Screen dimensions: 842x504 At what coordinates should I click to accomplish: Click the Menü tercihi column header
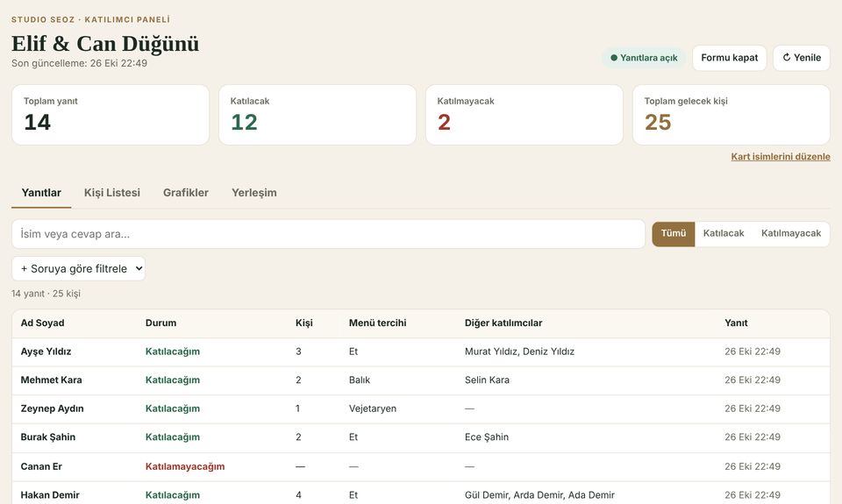(377, 323)
